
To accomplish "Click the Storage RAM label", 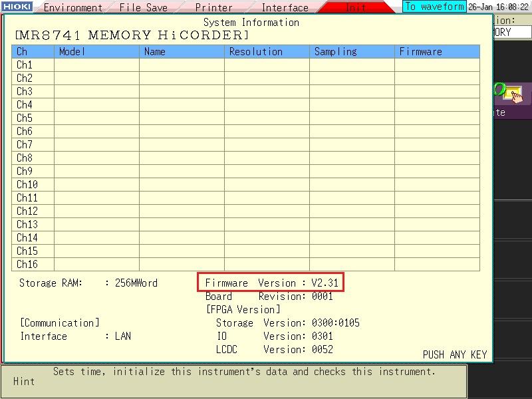I will pyautogui.click(x=51, y=283).
